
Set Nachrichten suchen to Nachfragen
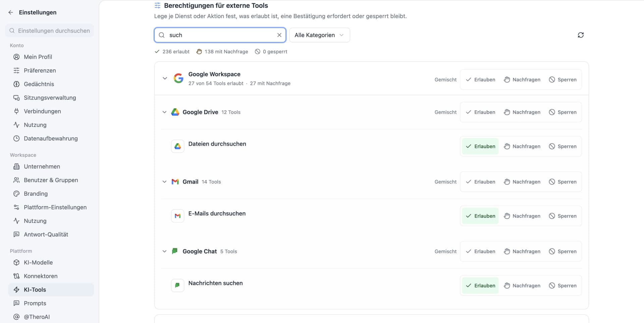click(522, 285)
